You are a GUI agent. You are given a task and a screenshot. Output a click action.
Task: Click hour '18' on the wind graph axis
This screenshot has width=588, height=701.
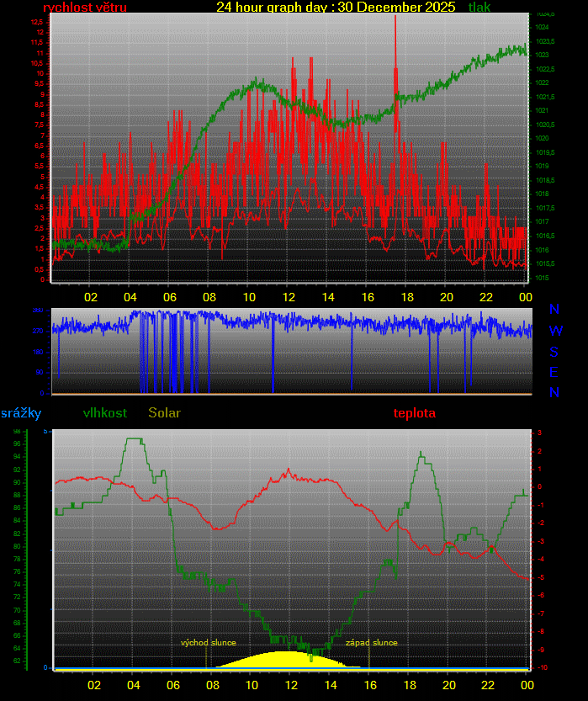(407, 297)
